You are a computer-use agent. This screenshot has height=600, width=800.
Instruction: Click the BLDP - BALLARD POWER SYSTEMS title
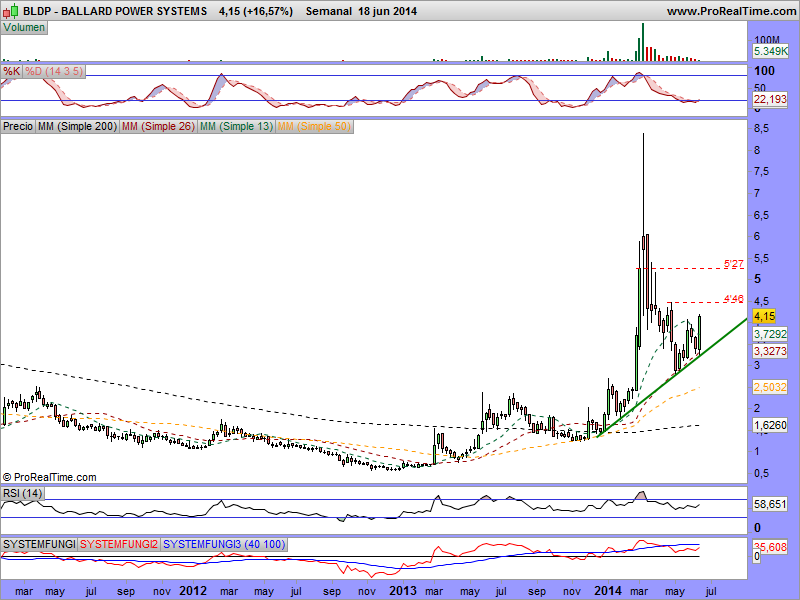115,11
